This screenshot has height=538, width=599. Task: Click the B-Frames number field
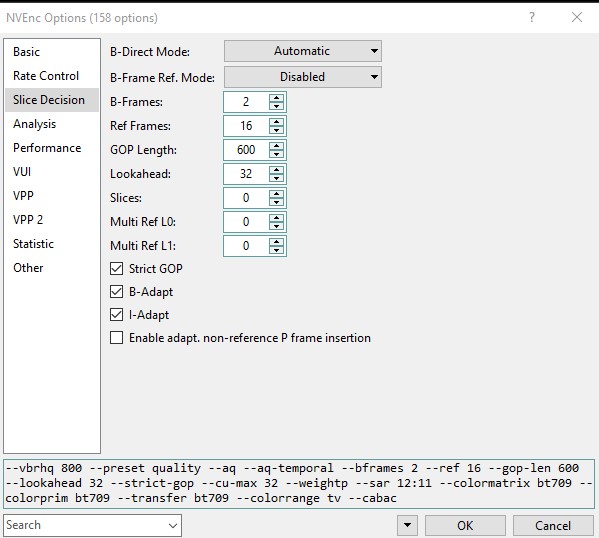246,102
